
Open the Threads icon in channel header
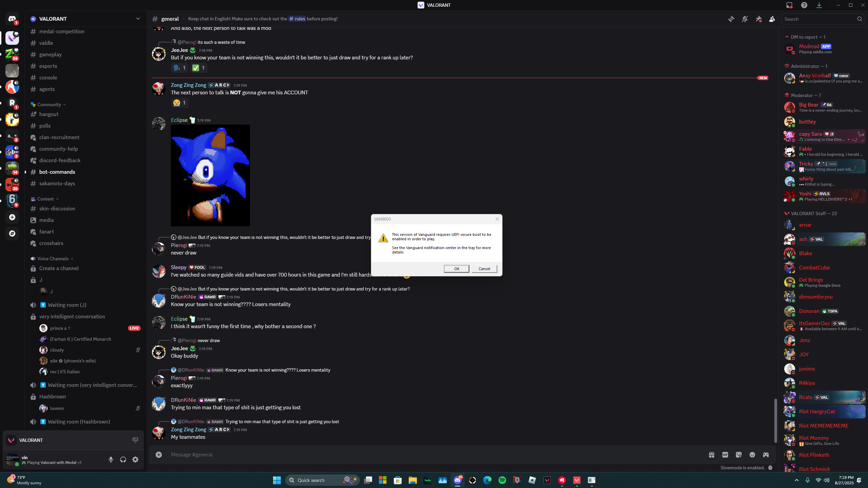tap(731, 19)
